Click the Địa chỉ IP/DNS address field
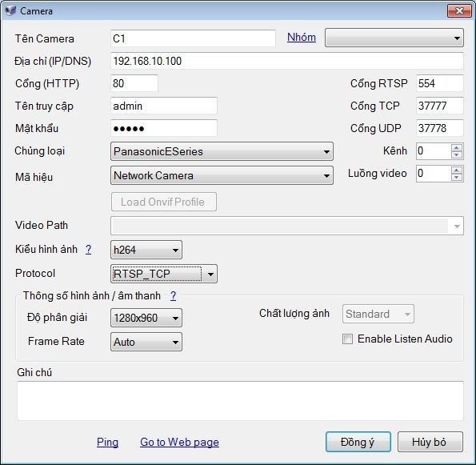This screenshot has width=476, height=465. coord(287,61)
